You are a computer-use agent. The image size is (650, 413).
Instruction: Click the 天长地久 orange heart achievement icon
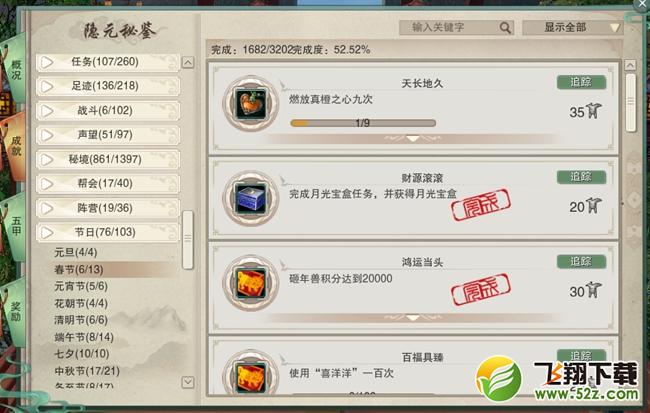[x=250, y=104]
